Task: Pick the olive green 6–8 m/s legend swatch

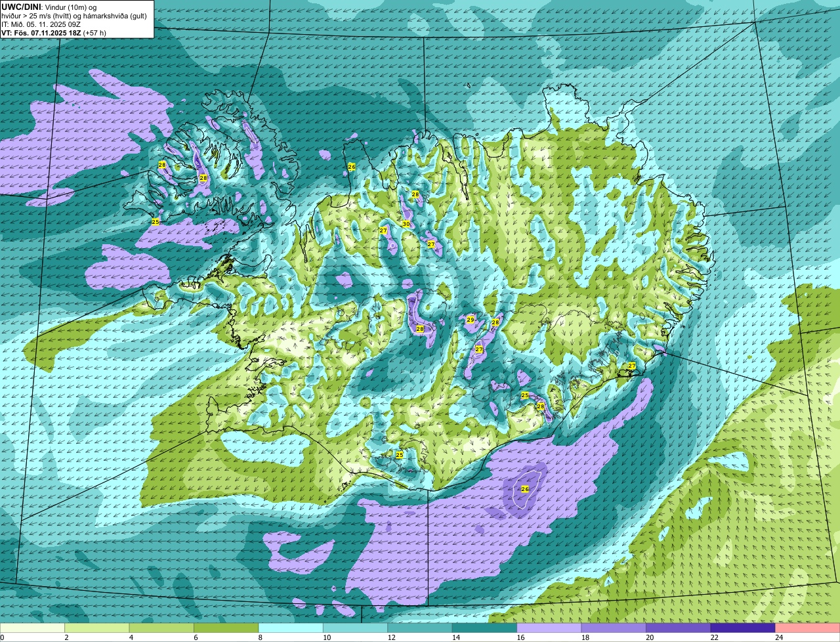Action: pos(226,628)
